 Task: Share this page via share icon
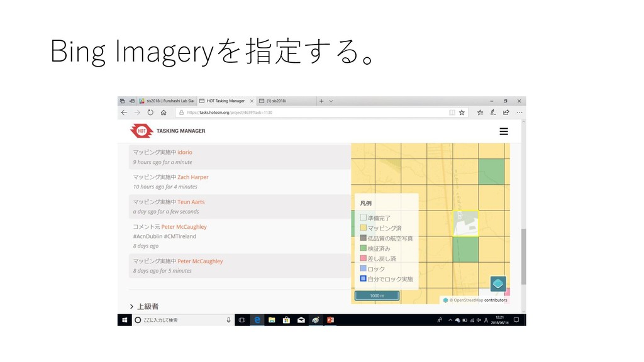coord(506,112)
